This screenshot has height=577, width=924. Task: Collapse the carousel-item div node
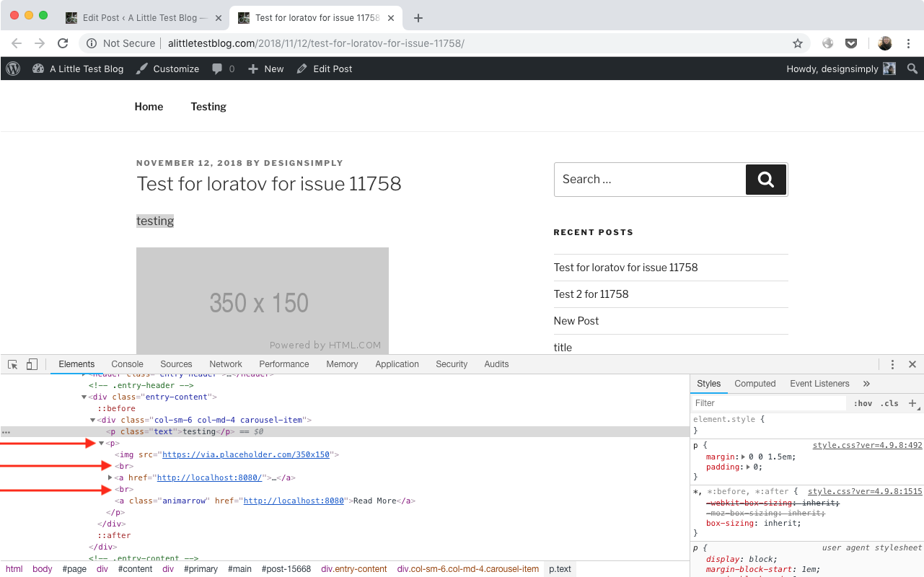[93, 420]
